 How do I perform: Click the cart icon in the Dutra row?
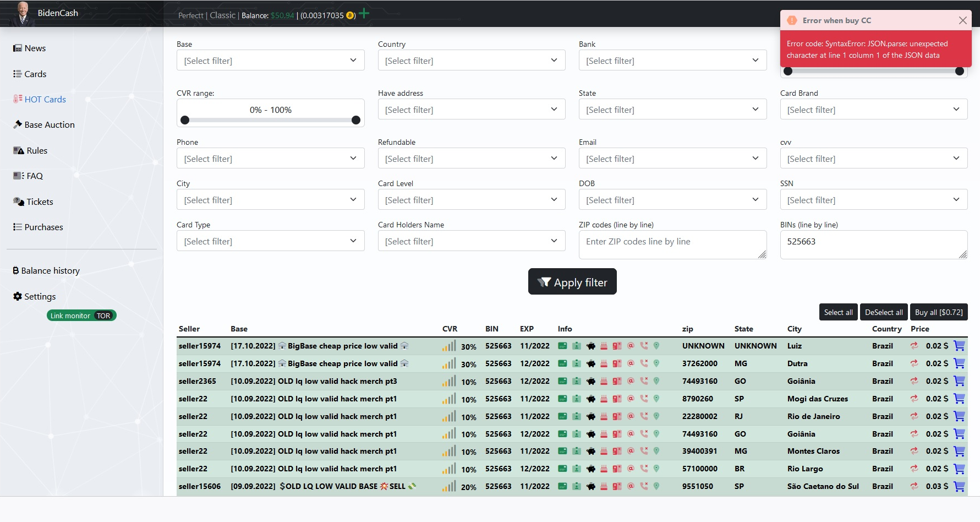pyautogui.click(x=959, y=363)
